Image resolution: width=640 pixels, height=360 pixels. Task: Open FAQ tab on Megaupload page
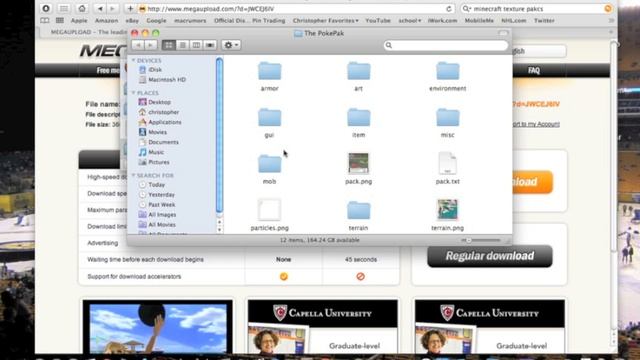pyautogui.click(x=533, y=71)
